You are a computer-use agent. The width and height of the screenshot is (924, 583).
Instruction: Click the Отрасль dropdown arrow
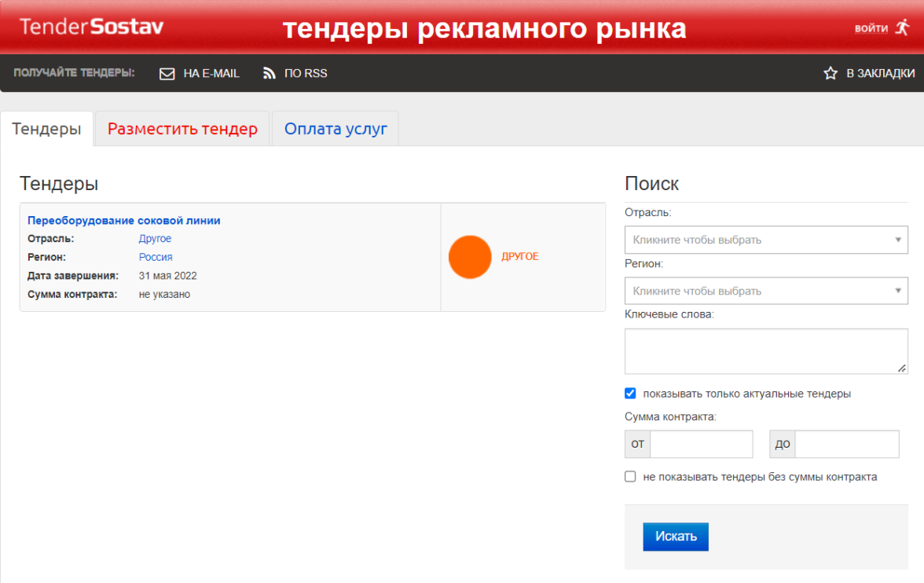click(898, 240)
